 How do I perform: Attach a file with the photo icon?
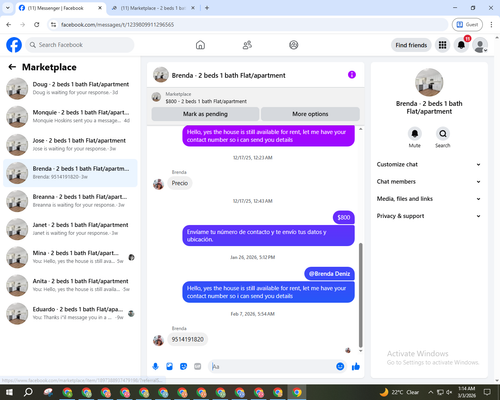(x=169, y=367)
